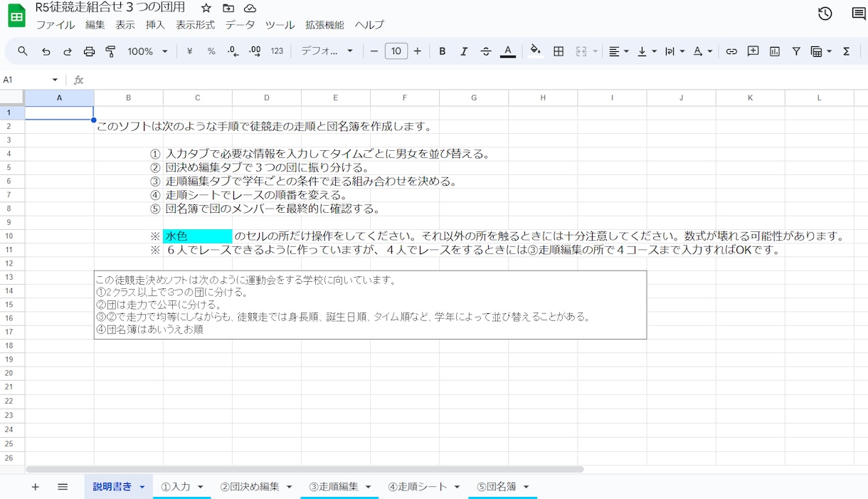
Task: Switch to the ①入力 sheet tab
Action: coord(175,487)
